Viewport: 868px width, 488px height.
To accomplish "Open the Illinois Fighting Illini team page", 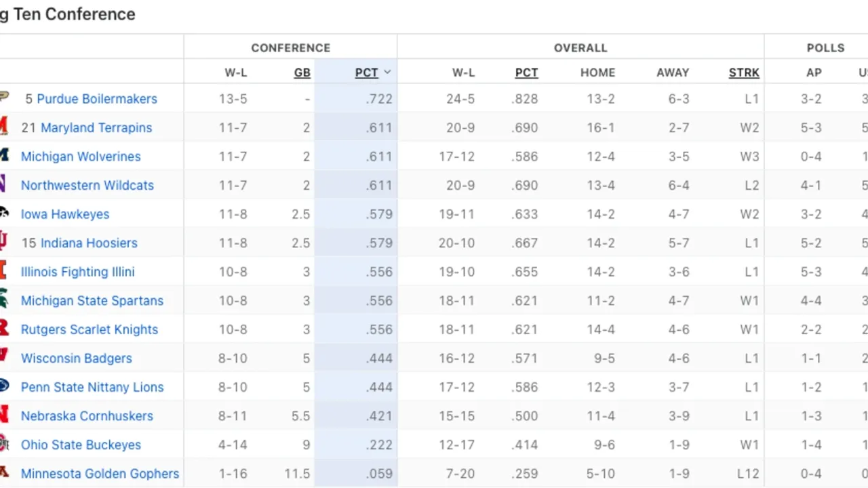I will pyautogui.click(x=77, y=272).
